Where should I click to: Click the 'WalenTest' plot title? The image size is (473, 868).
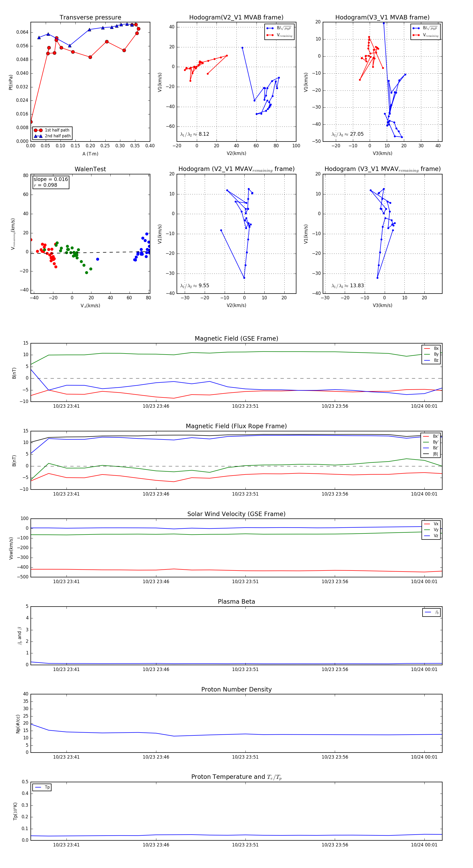point(90,169)
